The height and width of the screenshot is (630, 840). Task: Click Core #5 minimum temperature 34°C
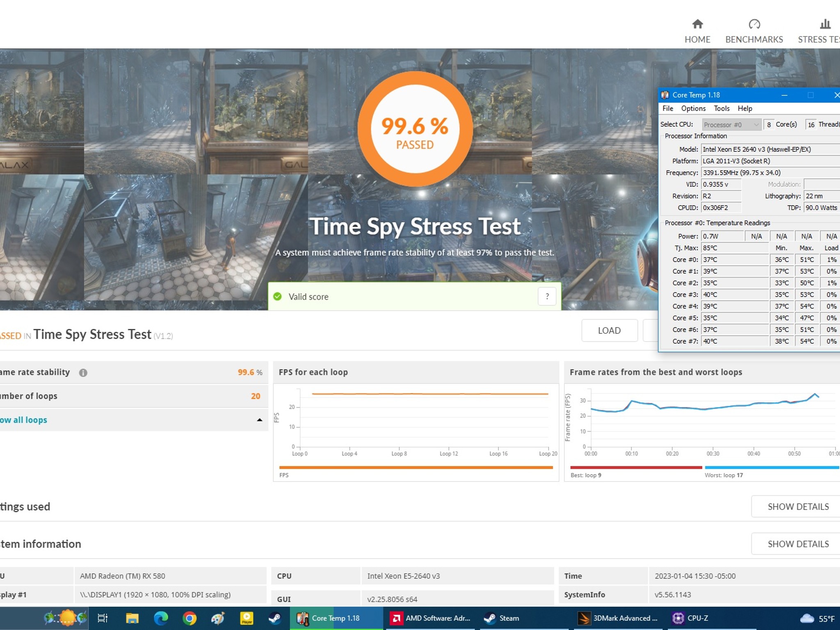point(781,318)
